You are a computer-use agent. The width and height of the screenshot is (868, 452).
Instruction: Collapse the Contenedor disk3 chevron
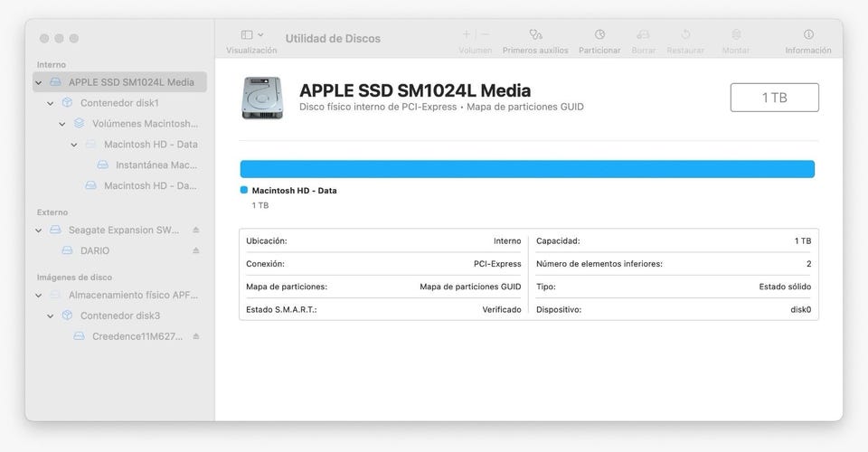[x=51, y=315]
